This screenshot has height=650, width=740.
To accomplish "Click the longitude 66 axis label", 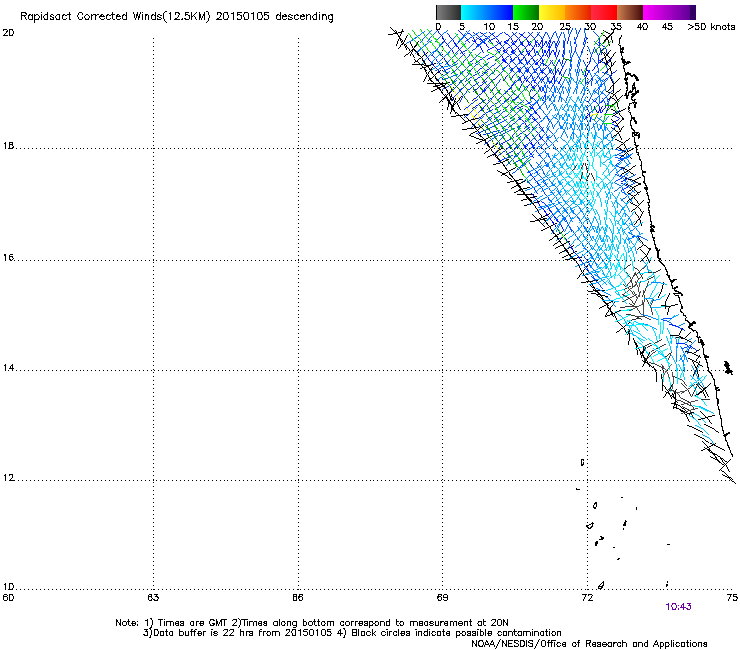I will [298, 598].
